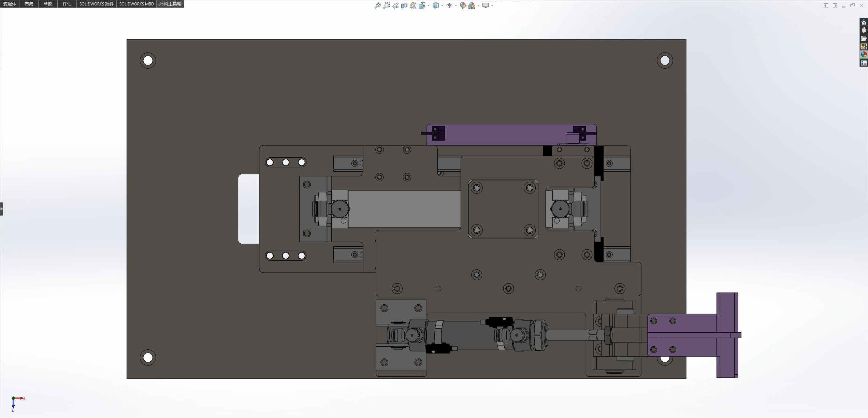The image size is (868, 418).
Task: Click the Zoom to Fit icon
Action: [x=378, y=5]
